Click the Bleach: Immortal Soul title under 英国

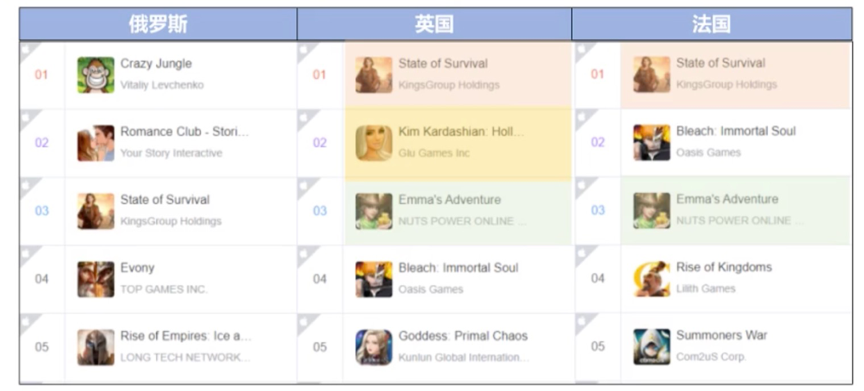coord(458,268)
